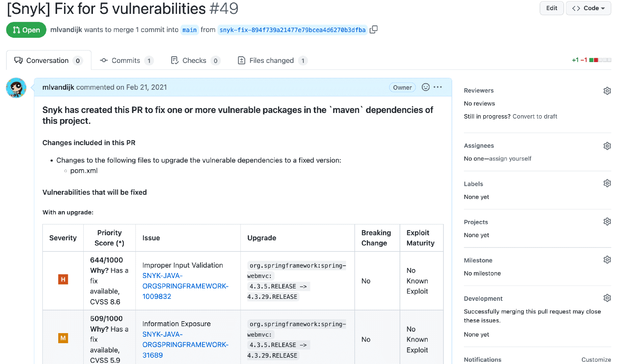
Task: Open Projects settings gear
Action: point(607,221)
